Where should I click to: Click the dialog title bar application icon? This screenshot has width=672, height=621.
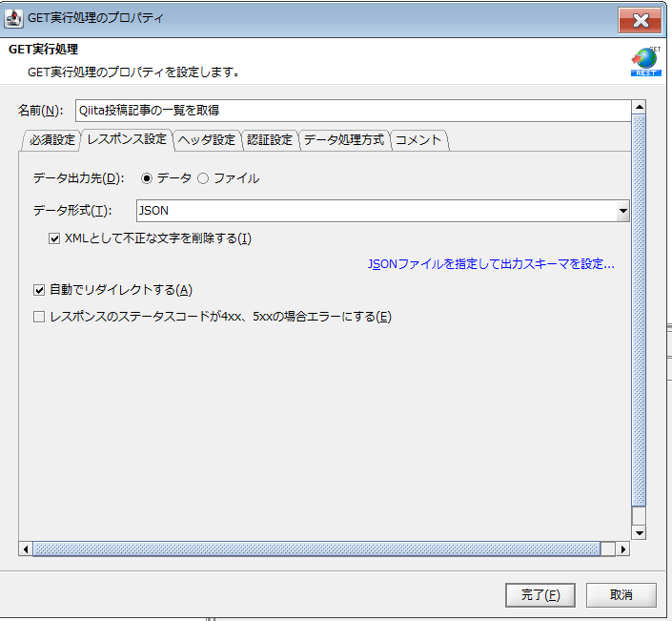click(13, 18)
